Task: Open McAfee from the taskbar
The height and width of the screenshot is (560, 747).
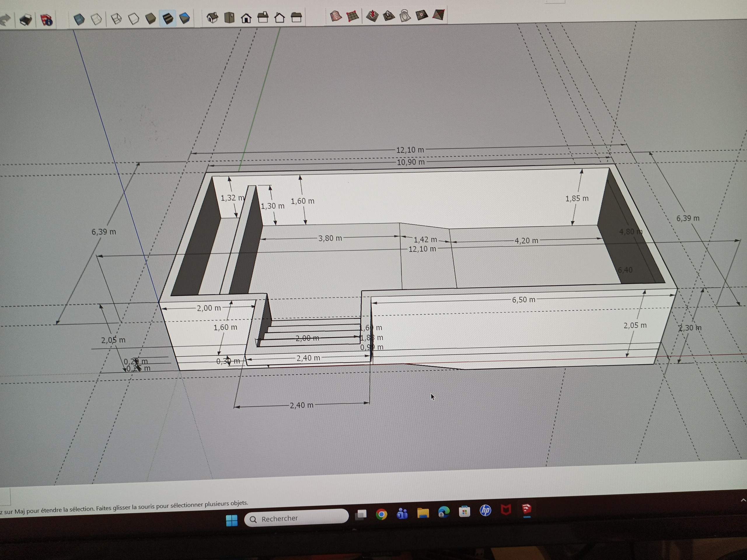Action: [x=506, y=510]
